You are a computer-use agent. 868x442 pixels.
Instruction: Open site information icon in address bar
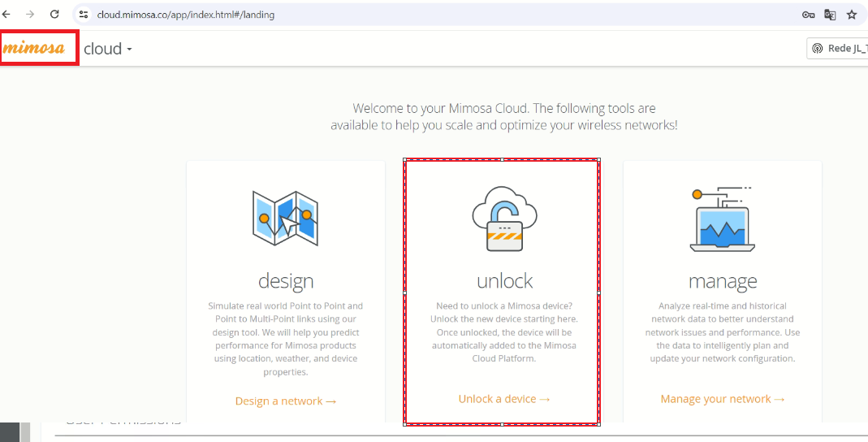(x=84, y=15)
